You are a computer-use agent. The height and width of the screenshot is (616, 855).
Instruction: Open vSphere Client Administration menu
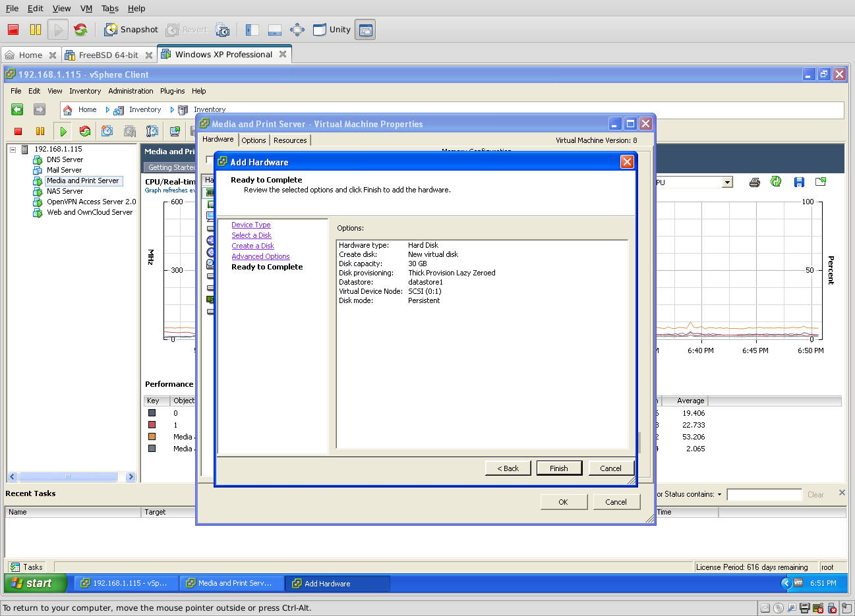[131, 91]
